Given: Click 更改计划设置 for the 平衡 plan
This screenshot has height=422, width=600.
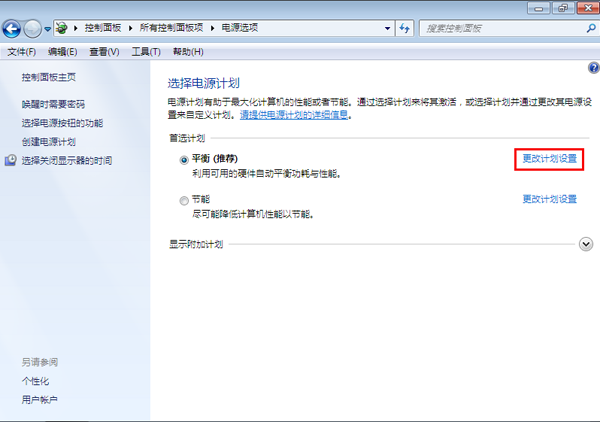Looking at the screenshot, I should 549,159.
